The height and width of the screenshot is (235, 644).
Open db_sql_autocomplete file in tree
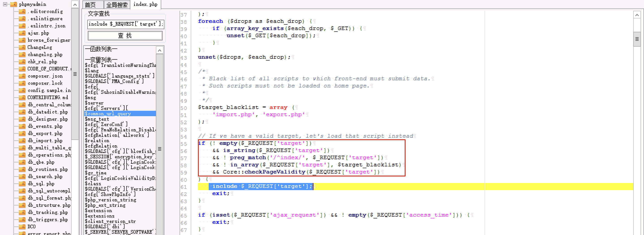tap(49, 191)
